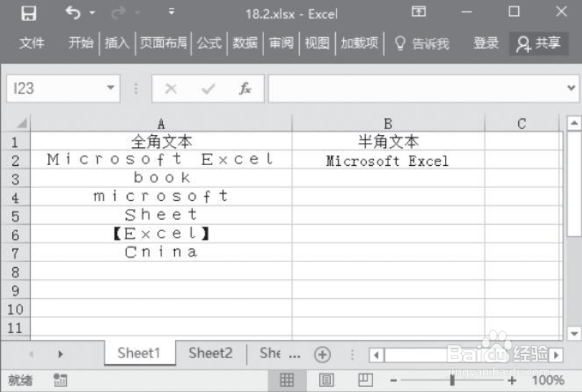Click the 登录 sign-in link
This screenshot has width=582, height=392.
tap(486, 43)
